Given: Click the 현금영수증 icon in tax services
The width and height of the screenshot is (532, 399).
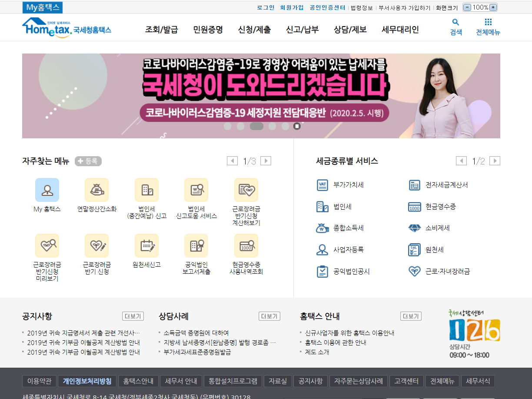Looking at the screenshot, I should tap(415, 207).
